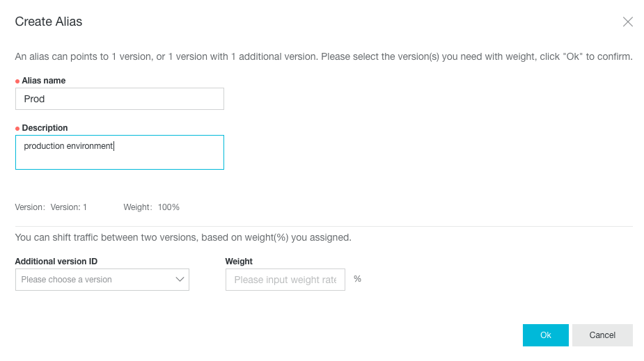
Task: Focus the Weight rate input field
Action: click(x=285, y=280)
